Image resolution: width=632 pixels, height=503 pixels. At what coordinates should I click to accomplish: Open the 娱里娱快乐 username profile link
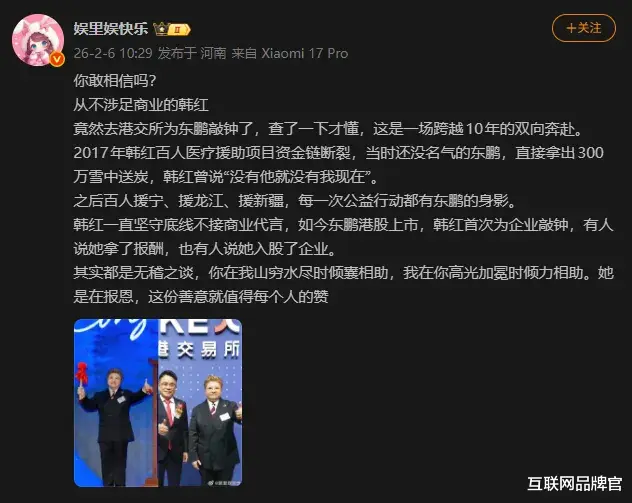[110, 28]
